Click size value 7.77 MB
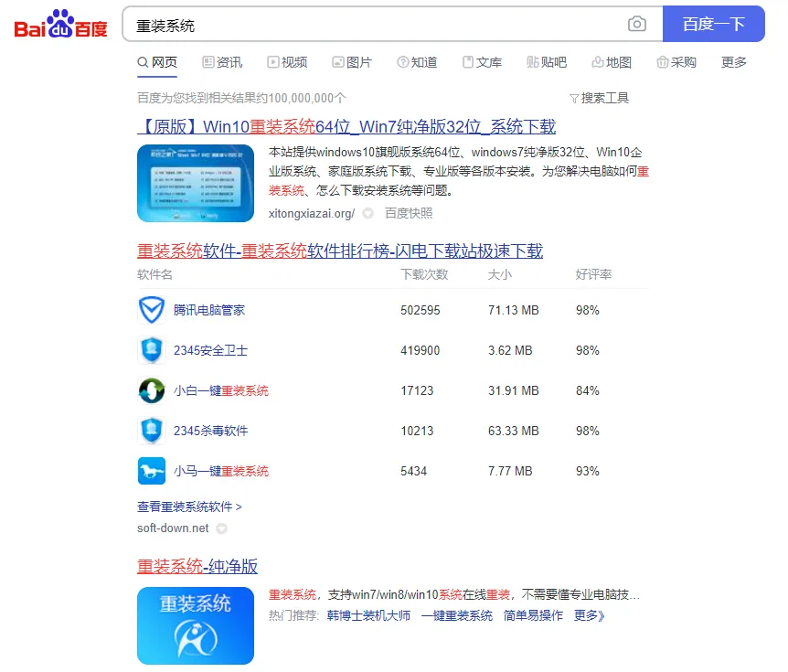The height and width of the screenshot is (672, 788). pyautogui.click(x=510, y=471)
